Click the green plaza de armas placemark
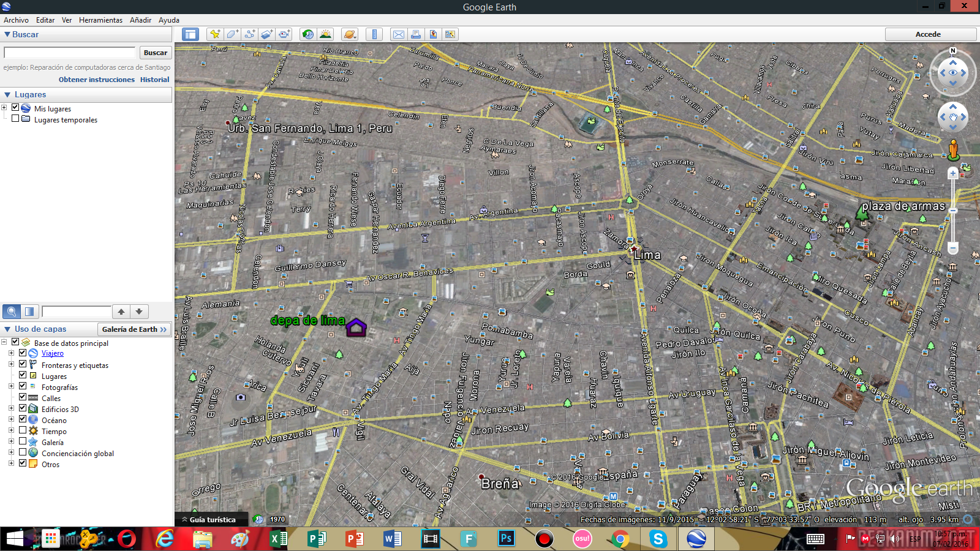 click(862, 214)
